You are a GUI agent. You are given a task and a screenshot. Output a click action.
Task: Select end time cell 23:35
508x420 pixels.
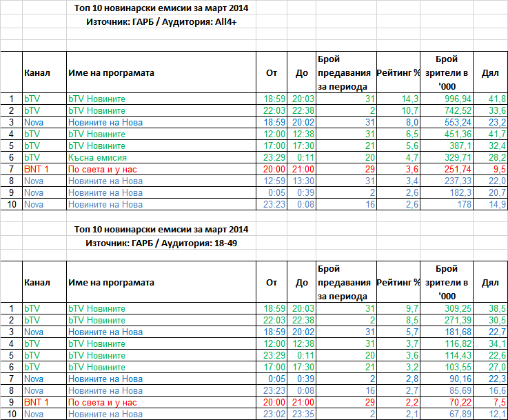point(303,414)
